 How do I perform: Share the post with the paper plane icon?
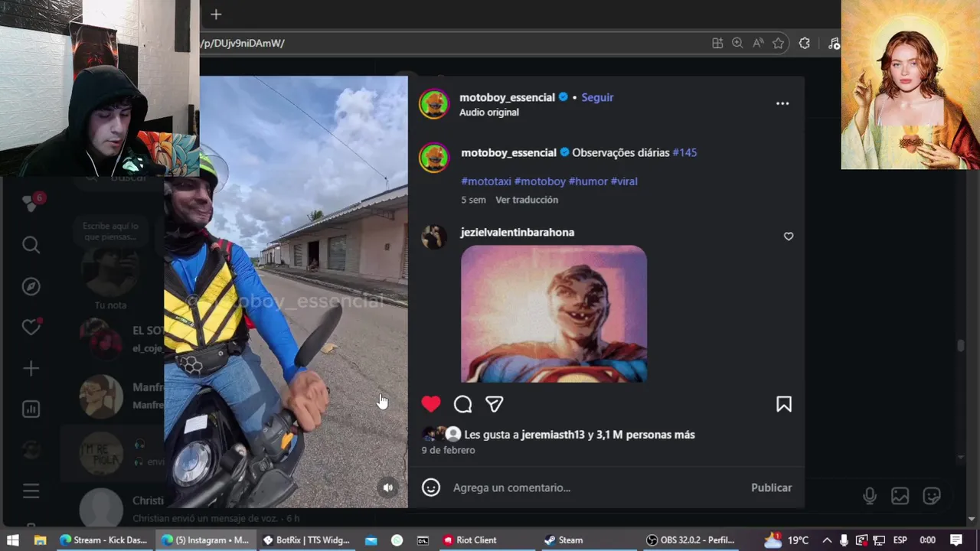click(x=495, y=404)
